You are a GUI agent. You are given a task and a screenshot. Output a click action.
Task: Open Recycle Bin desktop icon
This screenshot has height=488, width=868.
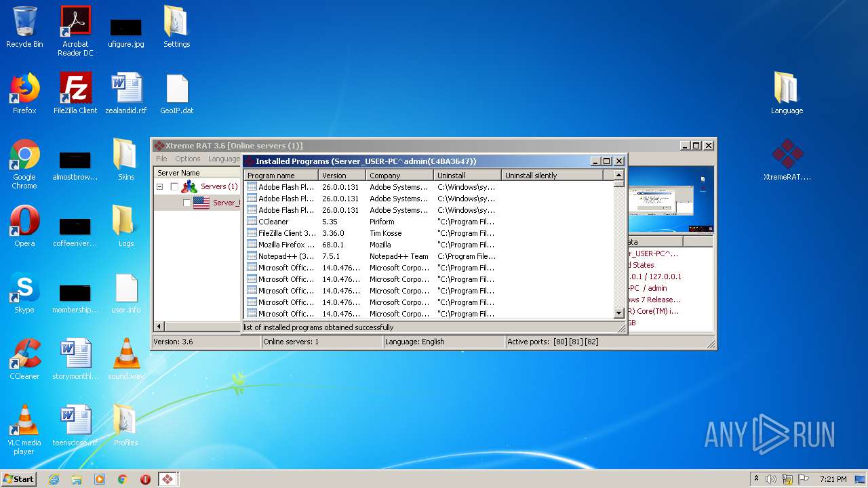point(24,27)
